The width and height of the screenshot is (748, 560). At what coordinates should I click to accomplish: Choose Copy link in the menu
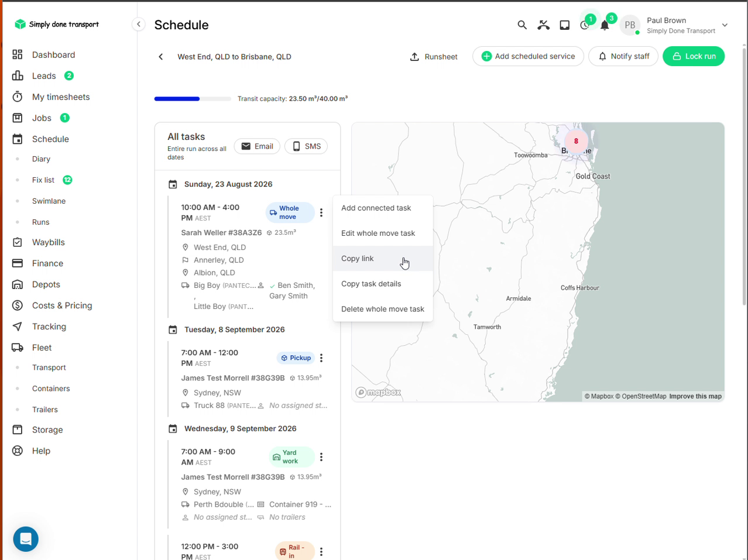[x=383, y=258]
